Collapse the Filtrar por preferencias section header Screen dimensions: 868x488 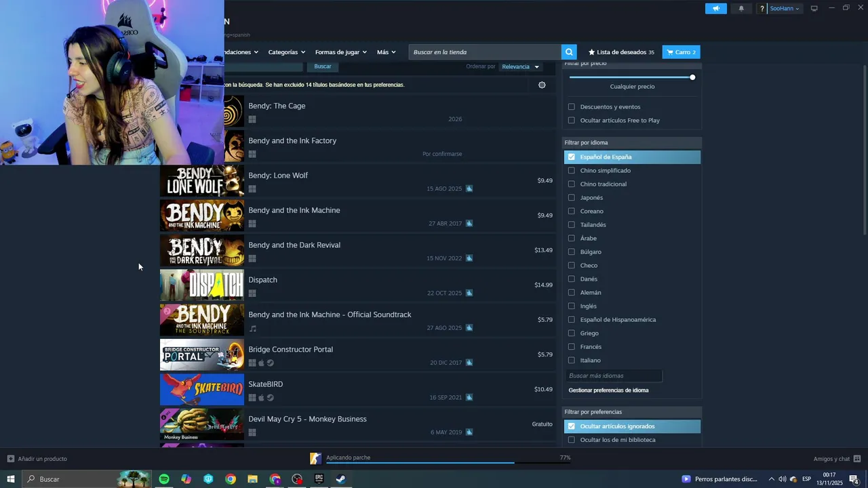(x=632, y=412)
